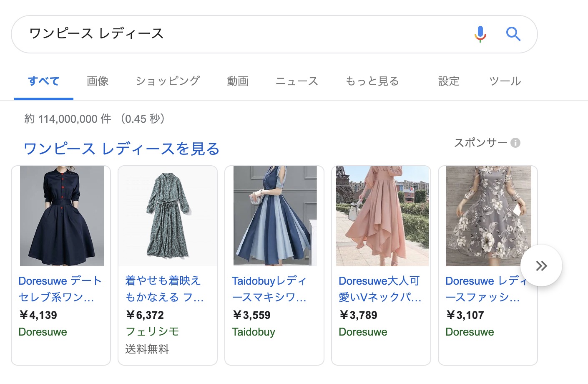The width and height of the screenshot is (588, 384).
Task: Switch to the ショッピング (Shopping) tab
Action: (x=167, y=81)
